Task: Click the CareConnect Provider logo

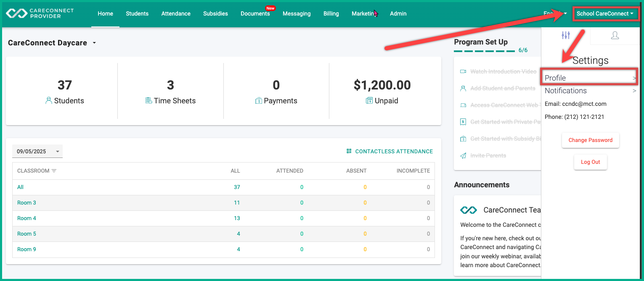Action: tap(40, 13)
